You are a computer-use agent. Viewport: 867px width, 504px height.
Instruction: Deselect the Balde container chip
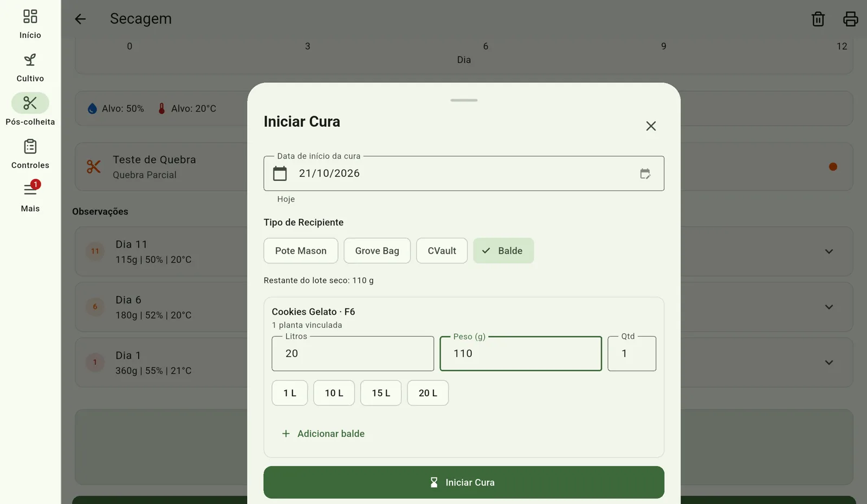503,251
